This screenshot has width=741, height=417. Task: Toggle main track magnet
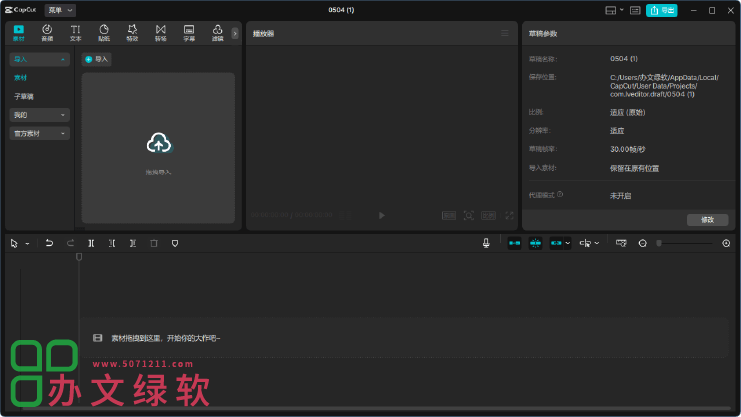514,243
